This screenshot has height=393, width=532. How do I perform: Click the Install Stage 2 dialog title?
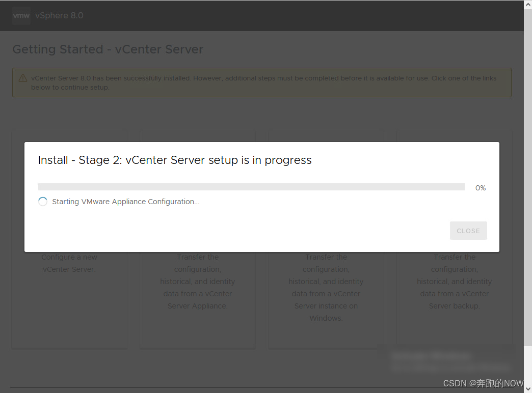point(175,160)
